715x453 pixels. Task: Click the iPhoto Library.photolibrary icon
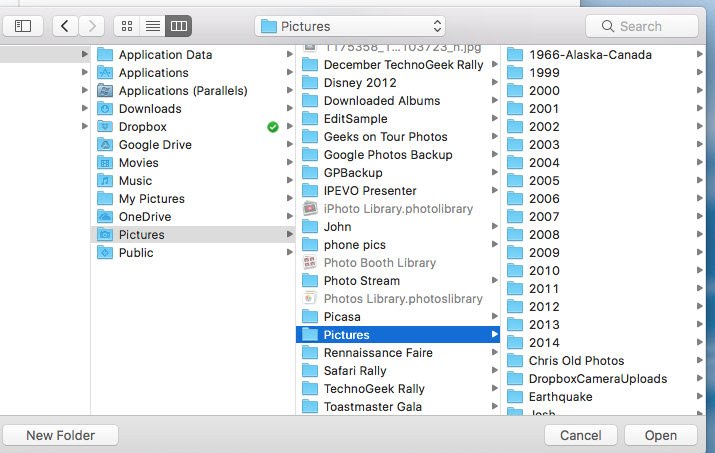(x=310, y=208)
